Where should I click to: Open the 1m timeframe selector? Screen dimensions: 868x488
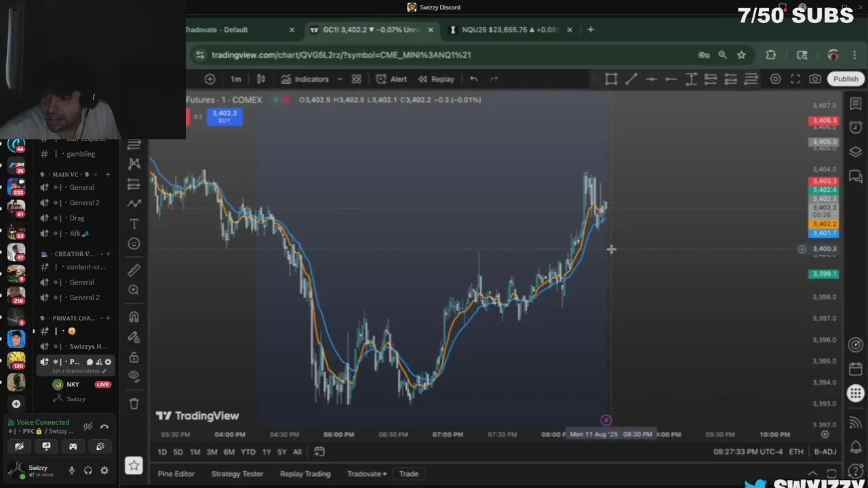pos(235,79)
